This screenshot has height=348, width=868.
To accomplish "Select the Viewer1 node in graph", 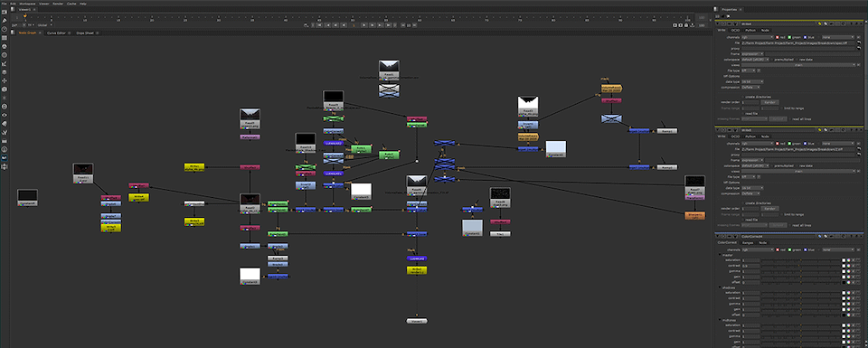I will tap(417, 321).
